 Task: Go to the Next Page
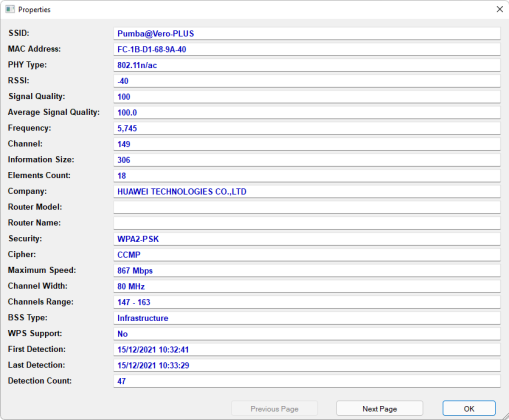[379, 409]
